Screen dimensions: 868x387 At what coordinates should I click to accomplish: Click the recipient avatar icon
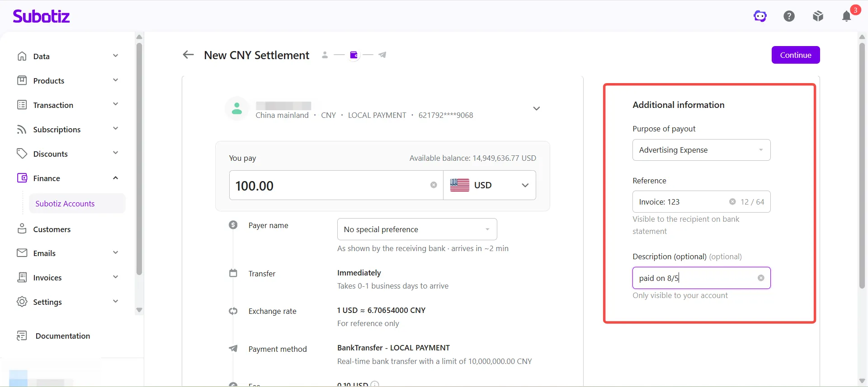[237, 108]
